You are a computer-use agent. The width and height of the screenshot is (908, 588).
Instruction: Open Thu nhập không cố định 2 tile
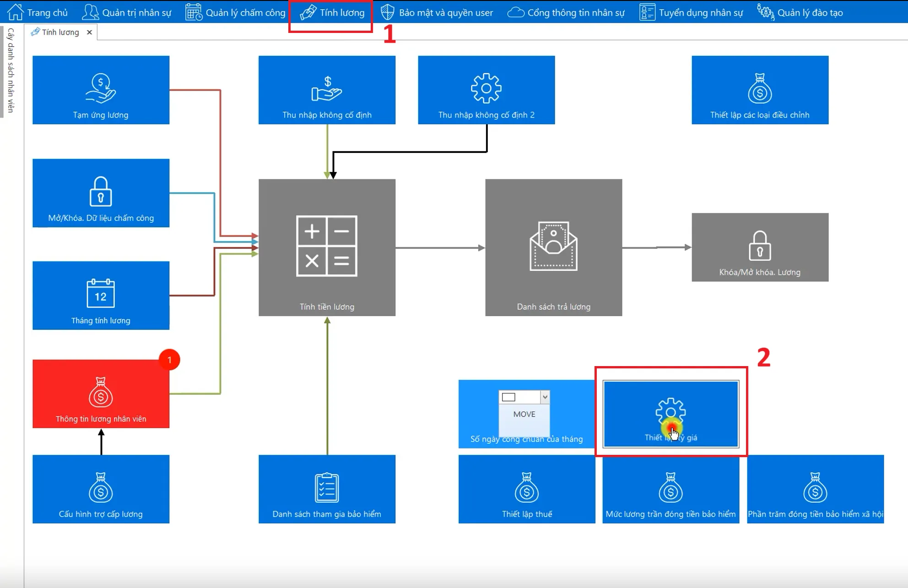[486, 90]
